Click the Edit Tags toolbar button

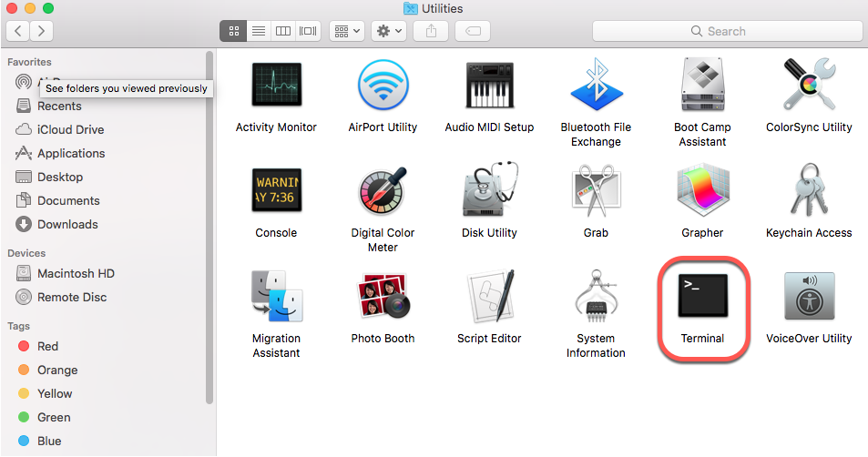[473, 31]
